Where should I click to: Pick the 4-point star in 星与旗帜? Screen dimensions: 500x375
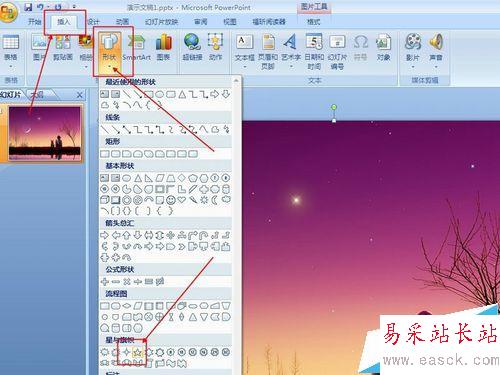point(127,352)
